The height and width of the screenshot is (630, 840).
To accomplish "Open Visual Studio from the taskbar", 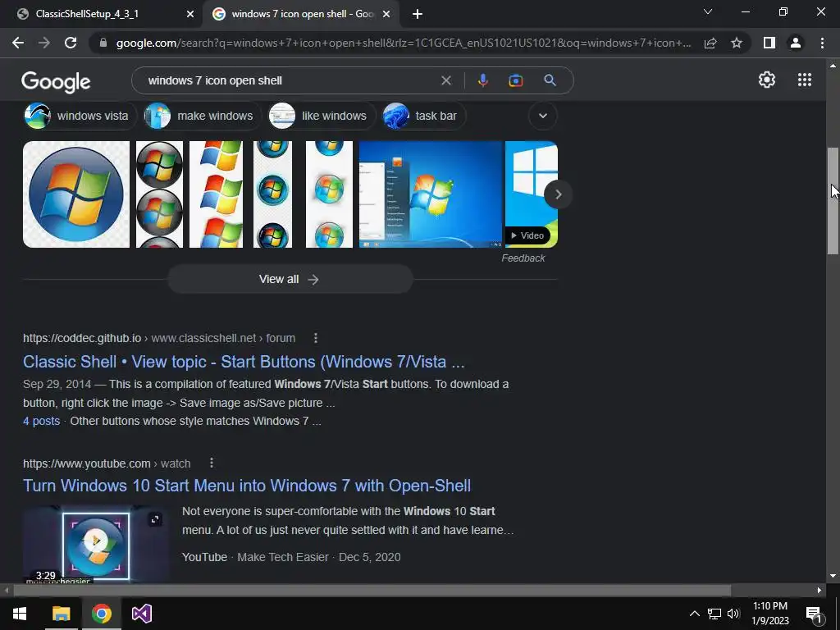I will pos(141,614).
